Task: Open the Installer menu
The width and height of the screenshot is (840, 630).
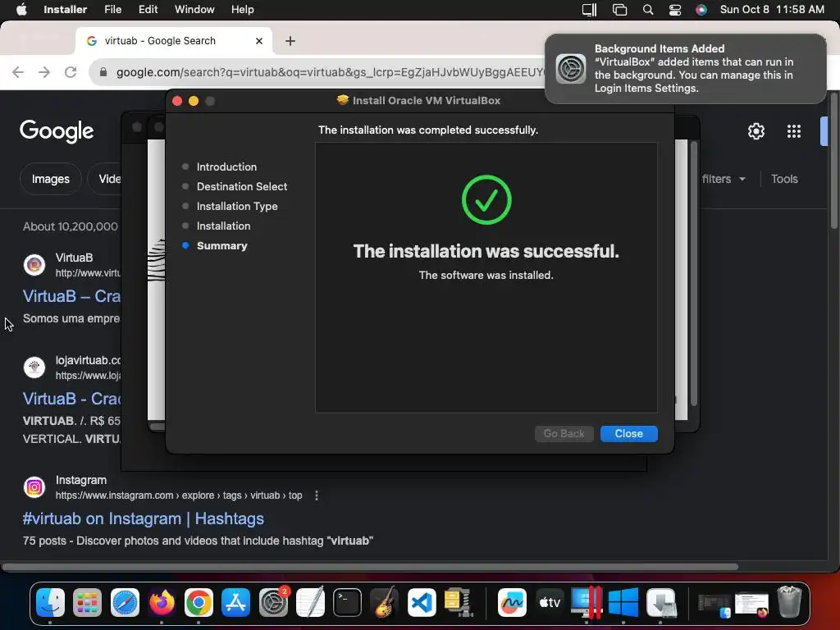Action: 65,10
